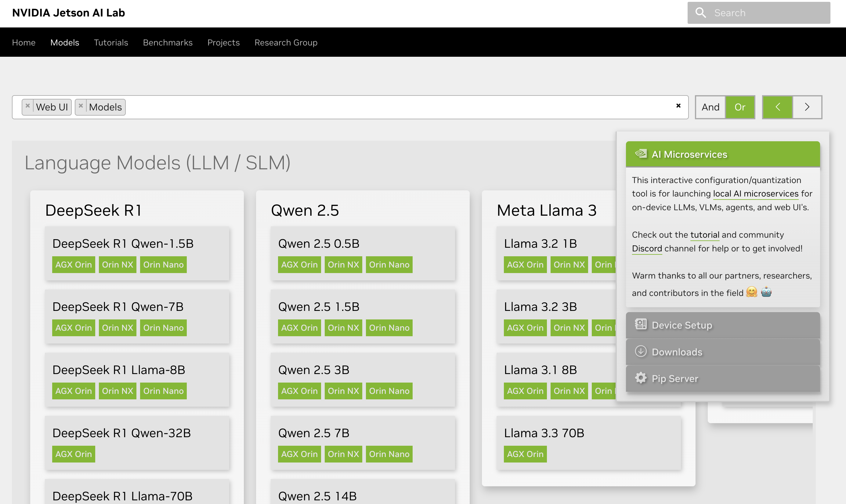Open the Qwen 2.5 1.5B card
Screen dimensions: 846x504
(363, 317)
